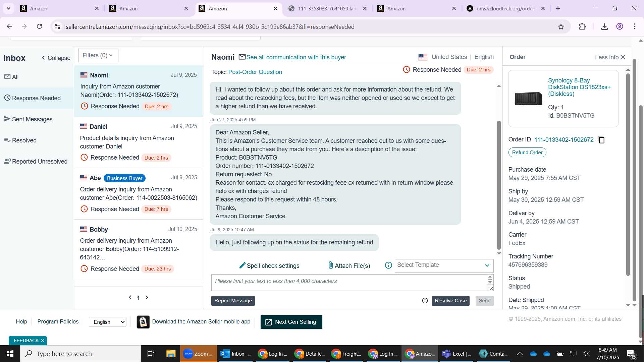Open Task View on the taskbar
The image size is (644, 362).
[151, 354]
